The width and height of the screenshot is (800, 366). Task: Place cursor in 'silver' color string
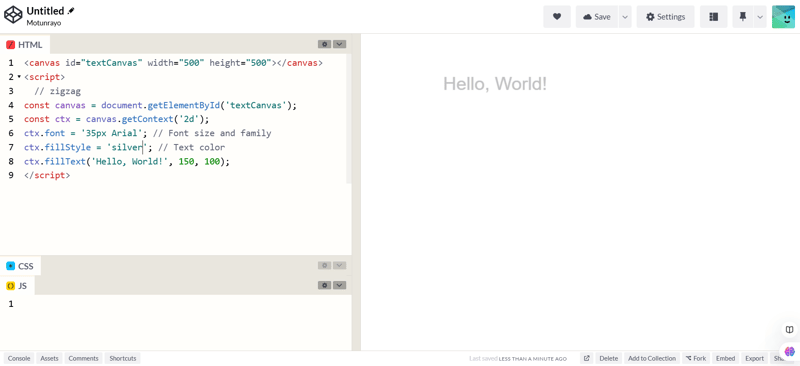click(127, 148)
